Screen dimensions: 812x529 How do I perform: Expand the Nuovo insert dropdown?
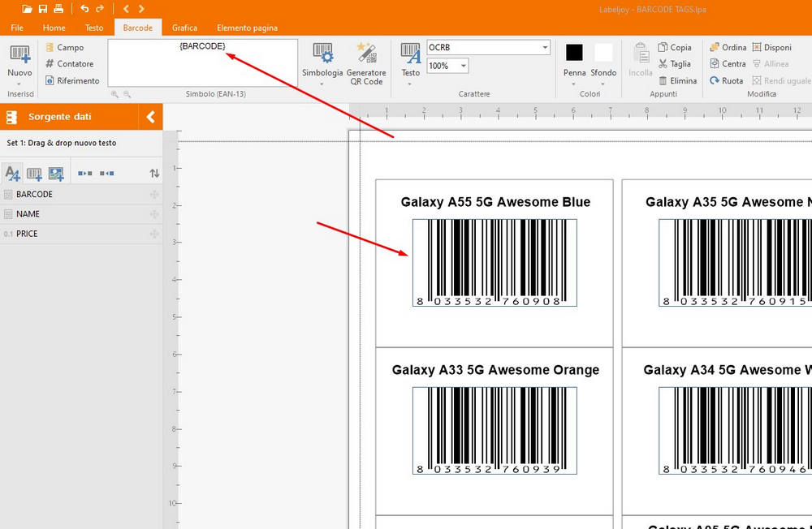click(19, 82)
